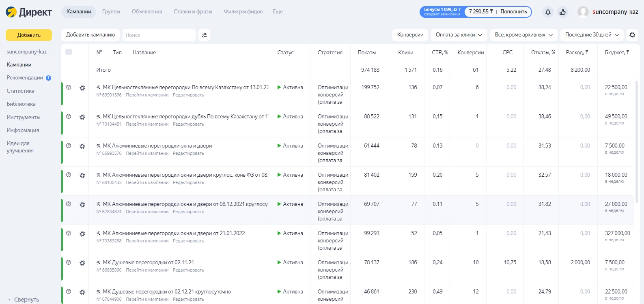The height and width of the screenshot is (304, 644).
Task: Open the Все, кроме архивных filter dropdown
Action: 523,35
